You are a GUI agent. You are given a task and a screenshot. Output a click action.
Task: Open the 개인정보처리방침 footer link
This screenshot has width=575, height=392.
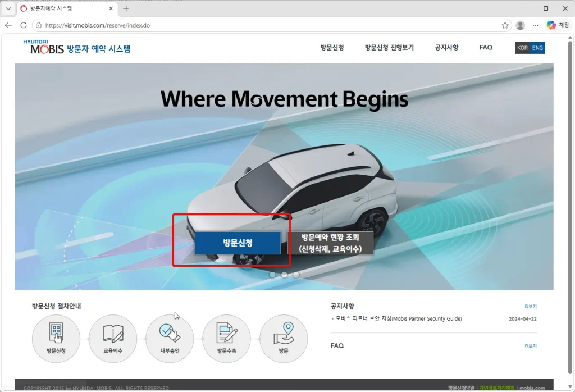[497, 388]
